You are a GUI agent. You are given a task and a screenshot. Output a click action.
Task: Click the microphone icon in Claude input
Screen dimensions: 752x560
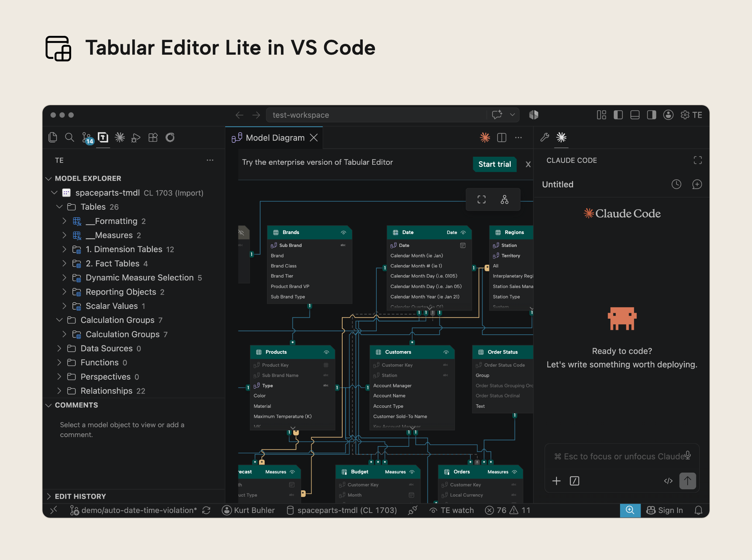tap(688, 456)
